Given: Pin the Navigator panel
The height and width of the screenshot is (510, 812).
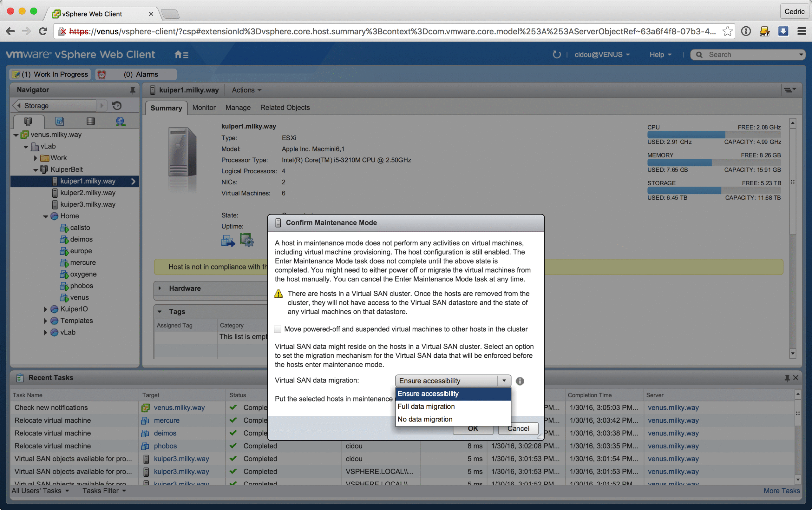Looking at the screenshot, I should point(133,90).
